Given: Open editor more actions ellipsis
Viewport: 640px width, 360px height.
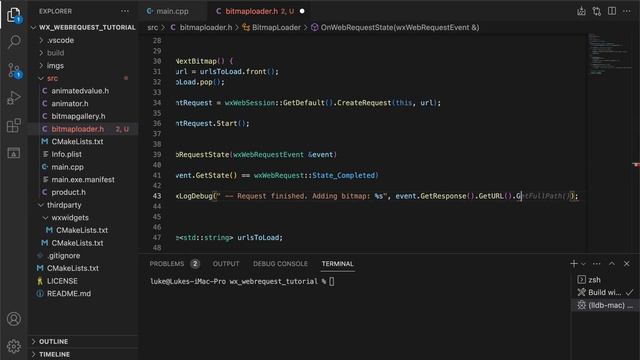Looking at the screenshot, I should [x=627, y=11].
